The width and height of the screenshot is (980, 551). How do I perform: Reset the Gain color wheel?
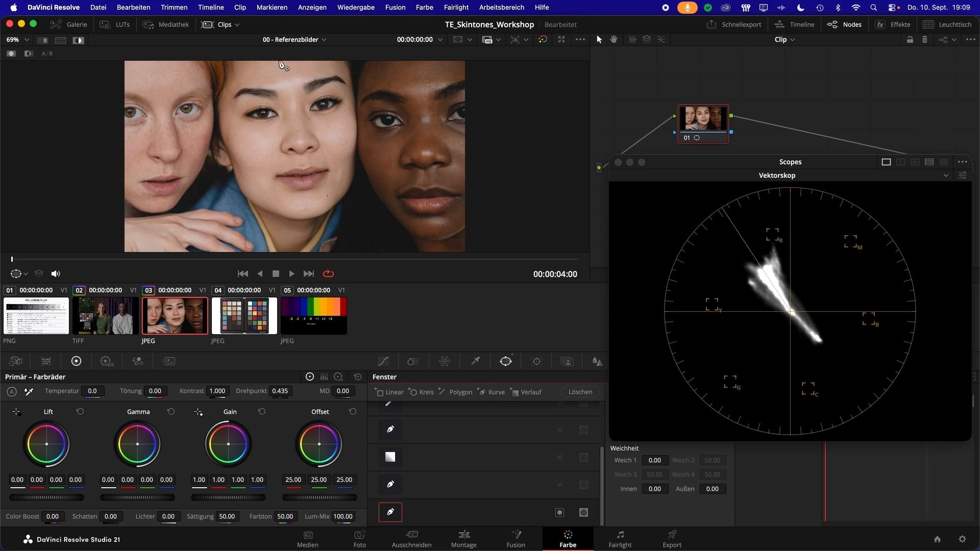262,411
